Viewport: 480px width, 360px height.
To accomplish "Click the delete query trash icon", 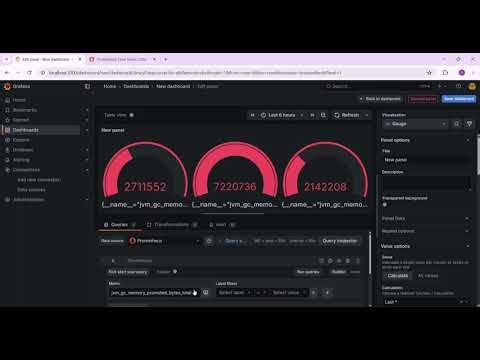I will (348, 261).
